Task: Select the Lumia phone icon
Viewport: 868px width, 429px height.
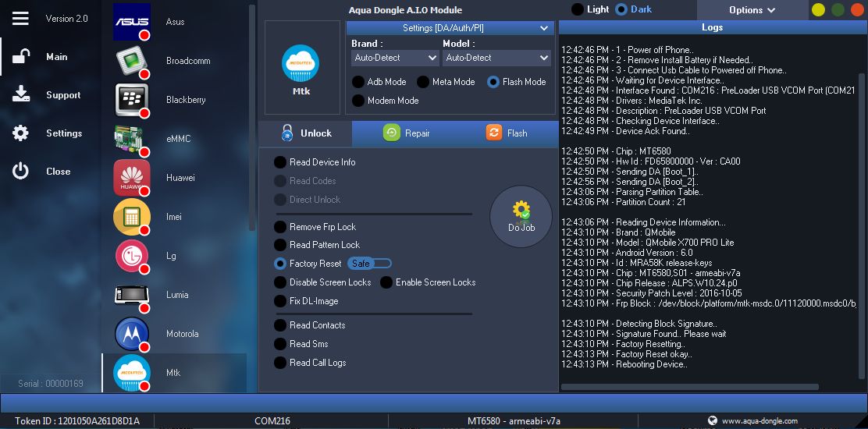Action: point(132,295)
